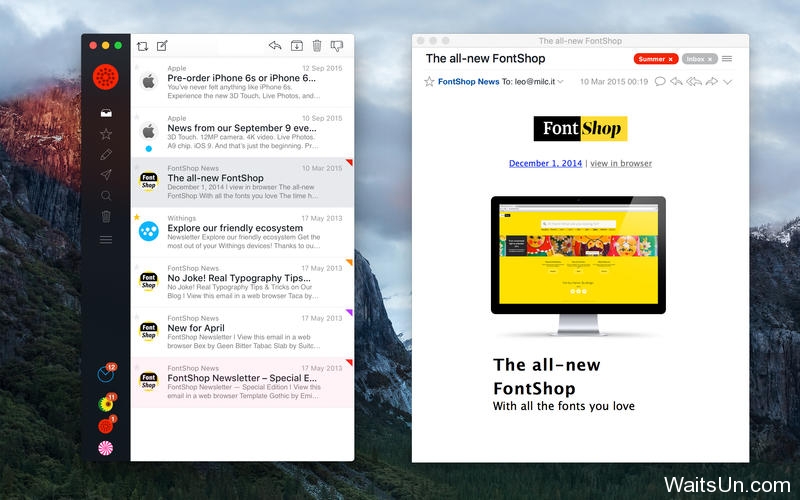Open FontShop Newsletter – Special Edition email
This screenshot has width=800, height=500.
[242, 382]
